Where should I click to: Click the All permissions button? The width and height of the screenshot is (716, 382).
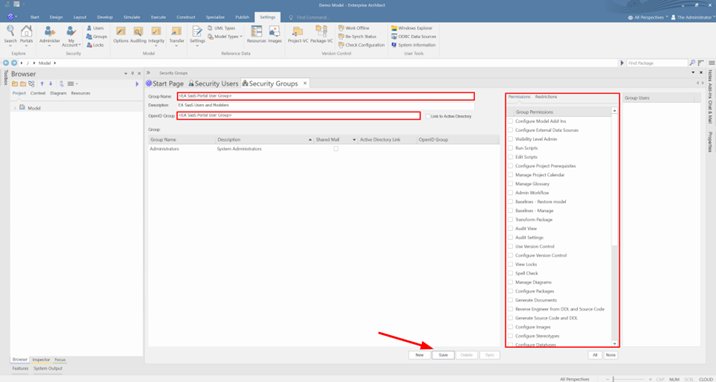[595, 355]
